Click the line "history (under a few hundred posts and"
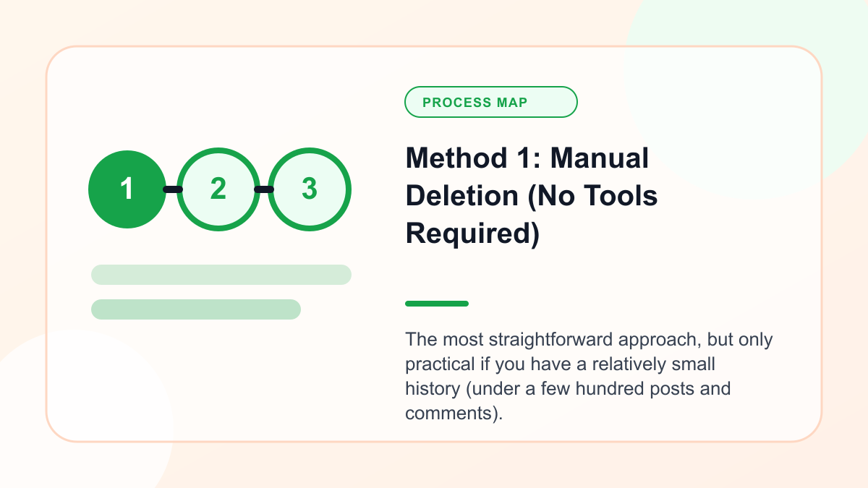 pos(568,388)
